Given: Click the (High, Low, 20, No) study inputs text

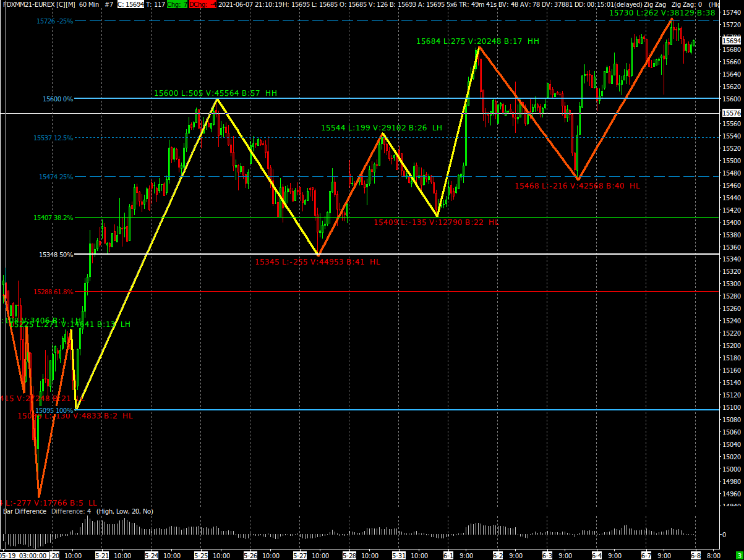Looking at the screenshot, I should (x=125, y=511).
